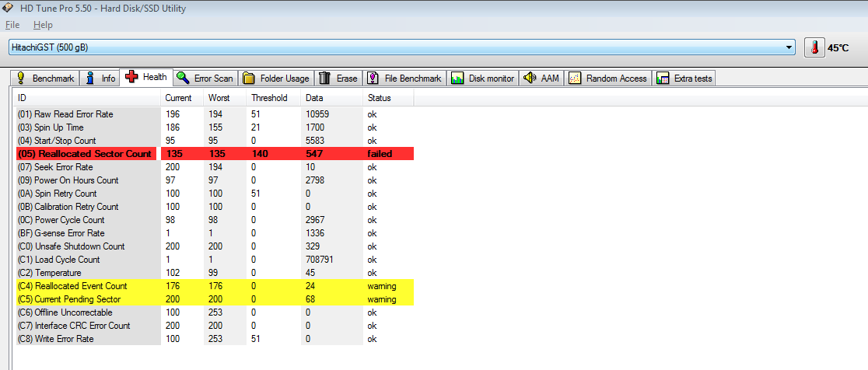Viewport: 868px width, 370px height.
Task: Select the Current Pending Sector row
Action: (214, 299)
